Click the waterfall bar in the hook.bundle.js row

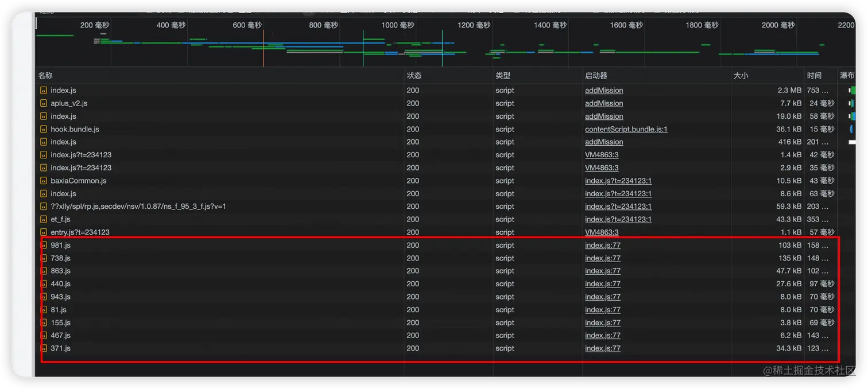point(851,129)
